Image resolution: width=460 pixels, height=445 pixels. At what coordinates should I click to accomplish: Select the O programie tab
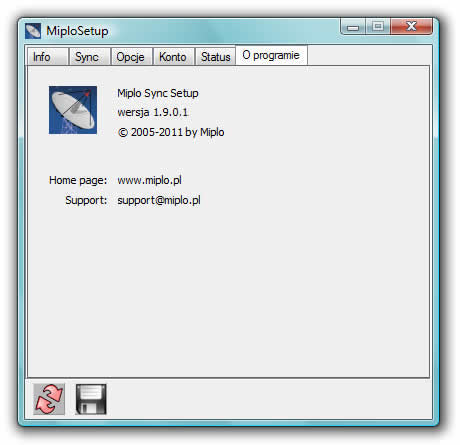[271, 55]
